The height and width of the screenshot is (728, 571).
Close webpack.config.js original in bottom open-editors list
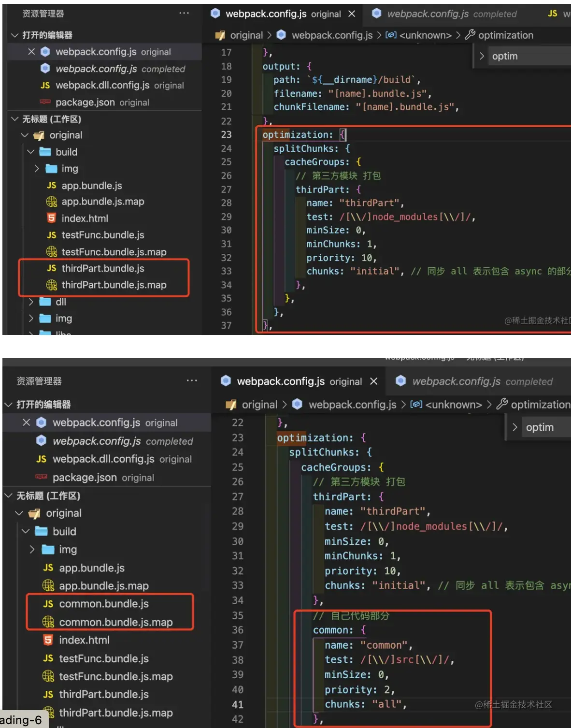tap(27, 422)
